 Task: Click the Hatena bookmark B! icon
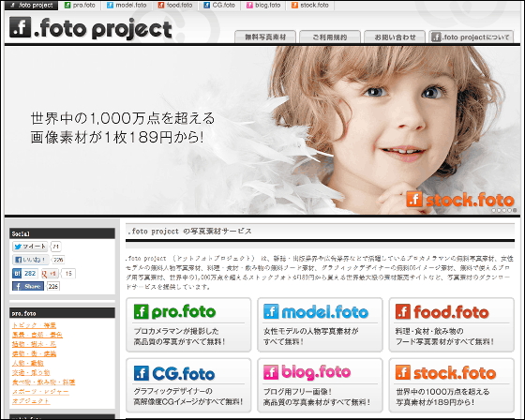17,274
